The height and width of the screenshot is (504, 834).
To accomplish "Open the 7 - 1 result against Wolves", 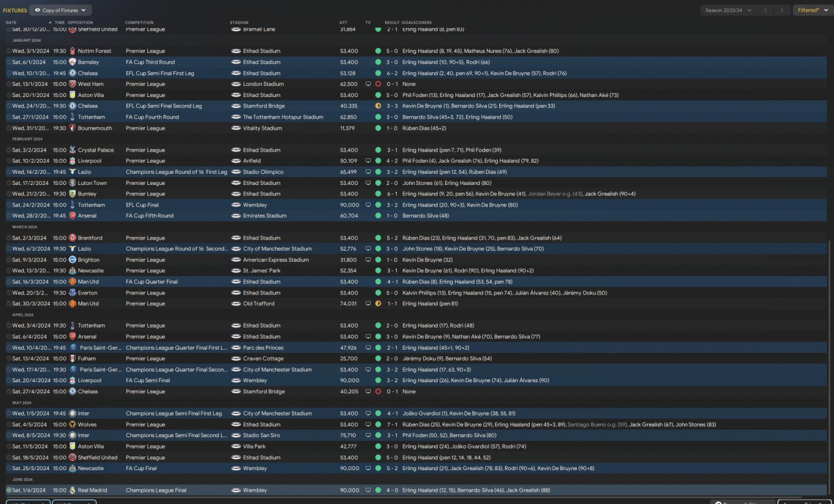I will [392, 425].
